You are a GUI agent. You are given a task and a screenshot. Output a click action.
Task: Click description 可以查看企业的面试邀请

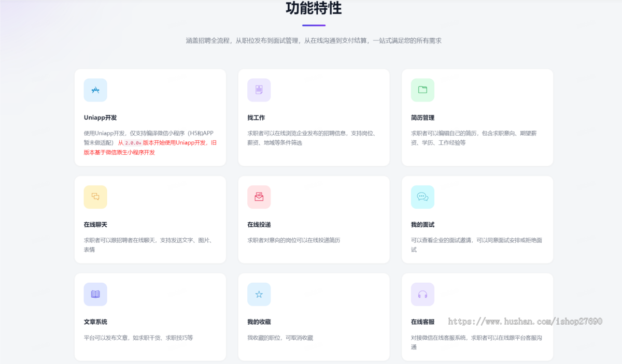point(476,245)
